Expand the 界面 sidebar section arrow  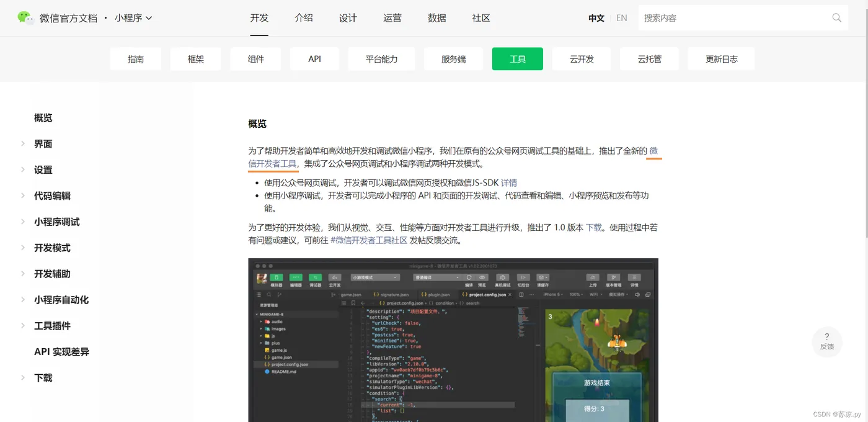(x=23, y=143)
